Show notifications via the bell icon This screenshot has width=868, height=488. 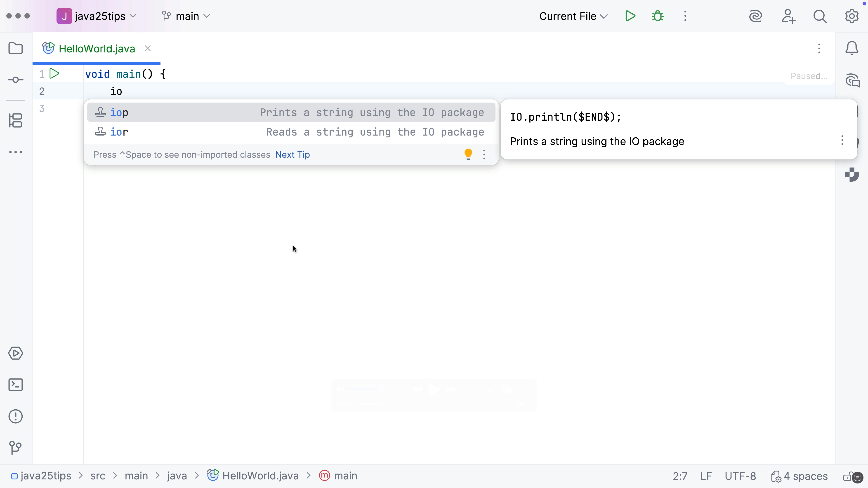click(x=851, y=48)
